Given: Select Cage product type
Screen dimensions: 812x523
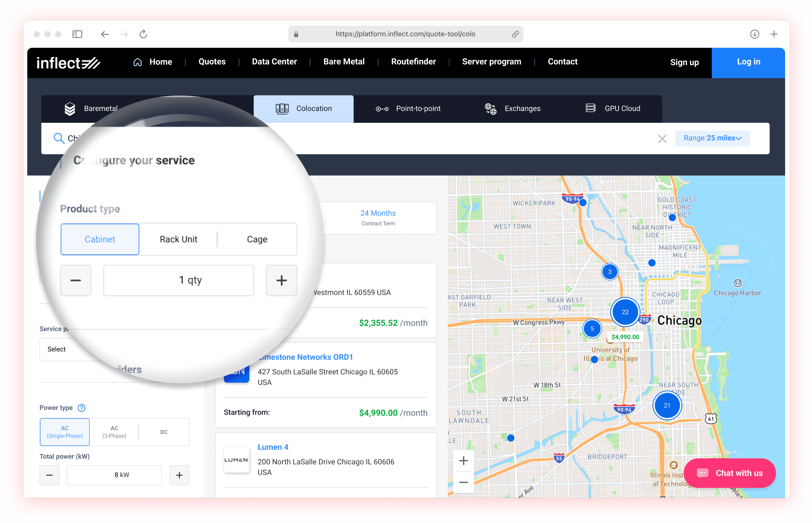Looking at the screenshot, I should point(257,239).
